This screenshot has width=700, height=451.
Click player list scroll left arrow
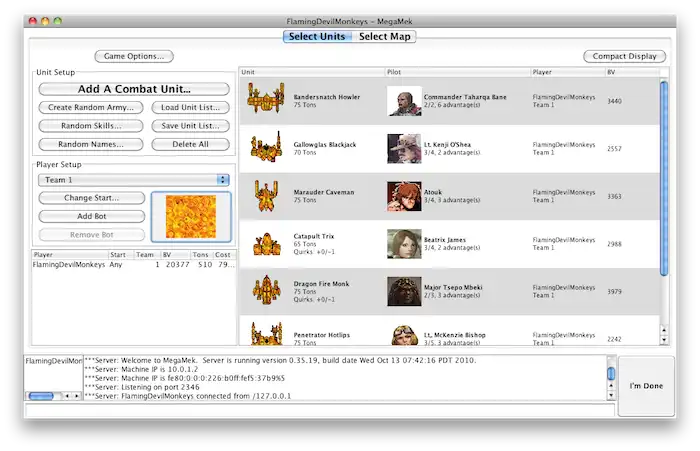67,396
